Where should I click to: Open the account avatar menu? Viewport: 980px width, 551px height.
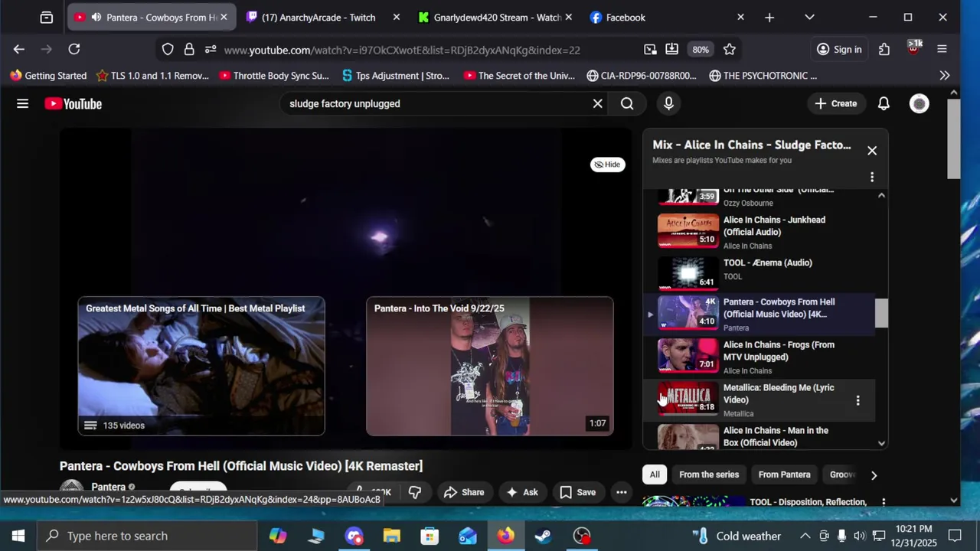point(919,103)
